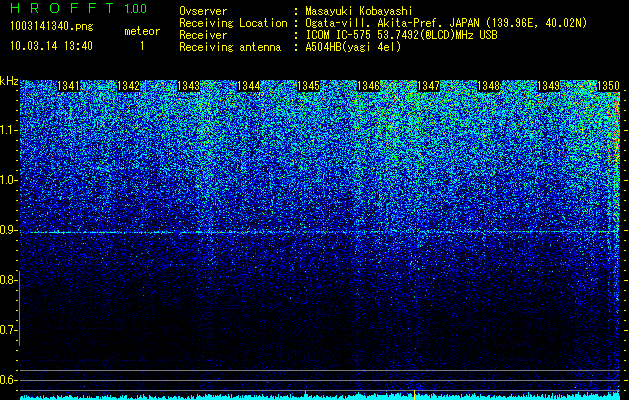Click the 1.0 kHz axis label
This screenshot has height=400, width=629.
click(x=8, y=180)
